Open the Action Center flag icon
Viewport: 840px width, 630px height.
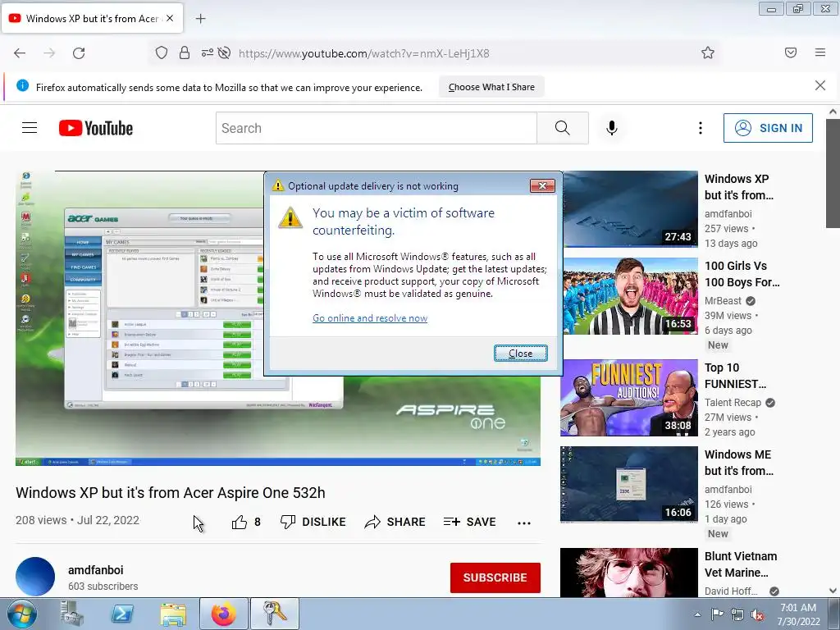(717, 614)
